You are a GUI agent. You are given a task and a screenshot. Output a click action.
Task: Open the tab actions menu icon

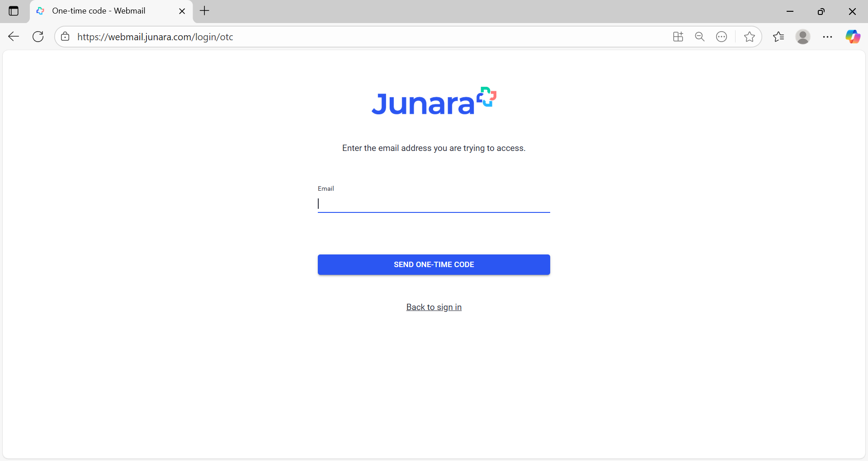[14, 11]
